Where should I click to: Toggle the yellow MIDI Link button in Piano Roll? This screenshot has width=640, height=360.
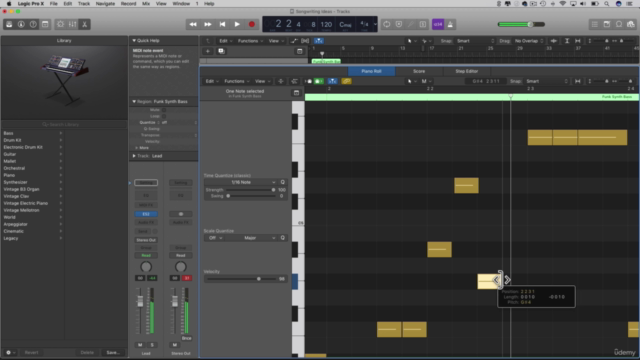[347, 81]
